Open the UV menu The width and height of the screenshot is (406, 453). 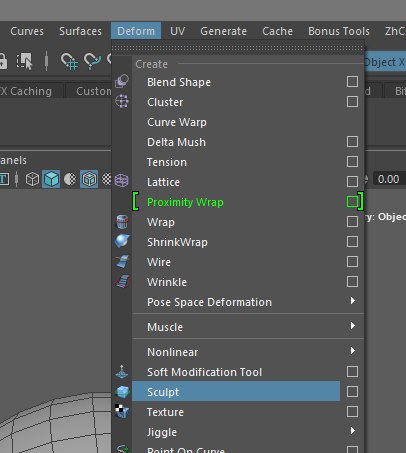coord(177,31)
